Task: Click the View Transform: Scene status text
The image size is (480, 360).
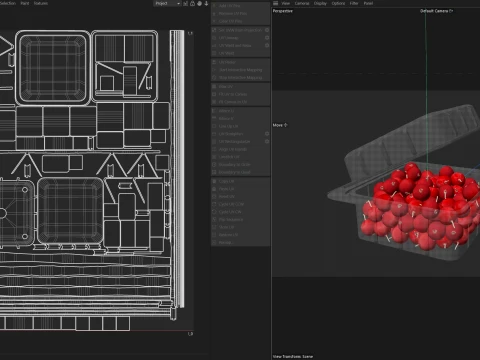Action: [x=293, y=356]
